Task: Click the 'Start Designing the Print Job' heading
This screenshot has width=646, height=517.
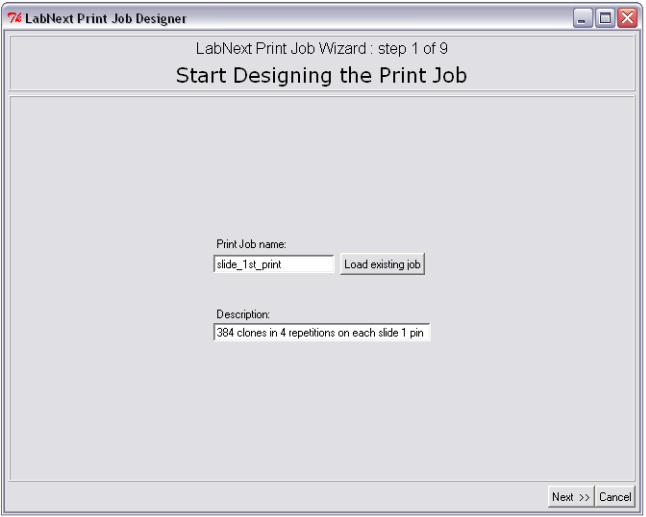Action: click(321, 75)
